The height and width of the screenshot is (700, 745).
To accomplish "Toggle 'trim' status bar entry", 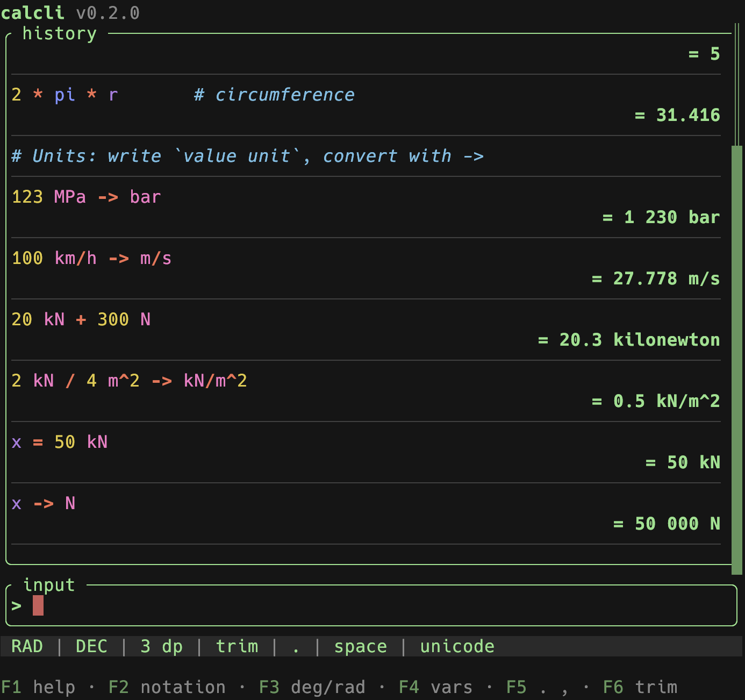I will point(237,646).
